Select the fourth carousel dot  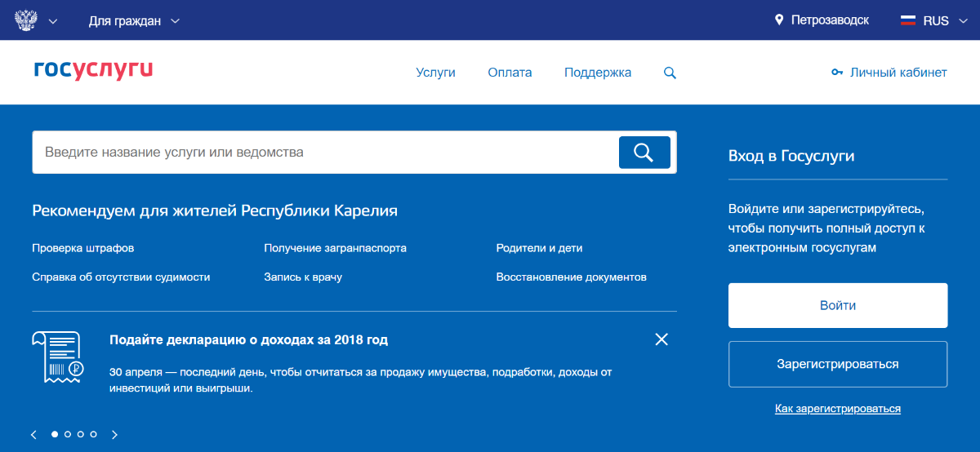[x=94, y=434]
